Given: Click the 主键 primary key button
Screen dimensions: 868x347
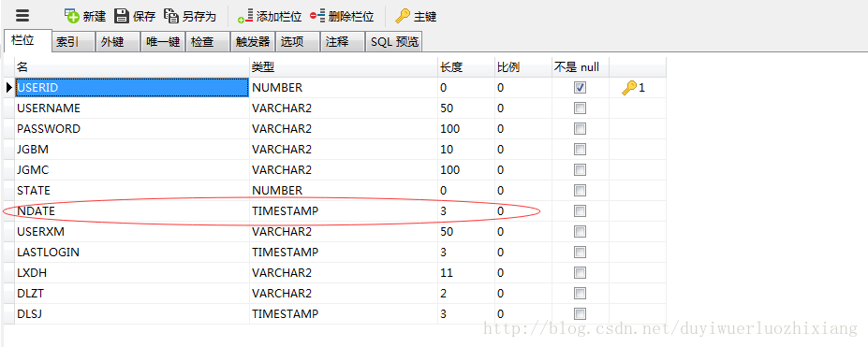Looking at the screenshot, I should click(x=417, y=16).
